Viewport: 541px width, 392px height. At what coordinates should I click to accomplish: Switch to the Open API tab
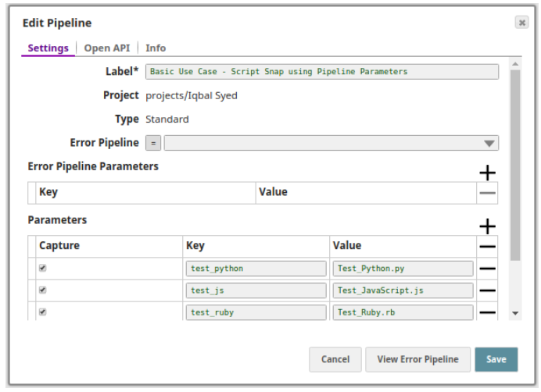107,48
